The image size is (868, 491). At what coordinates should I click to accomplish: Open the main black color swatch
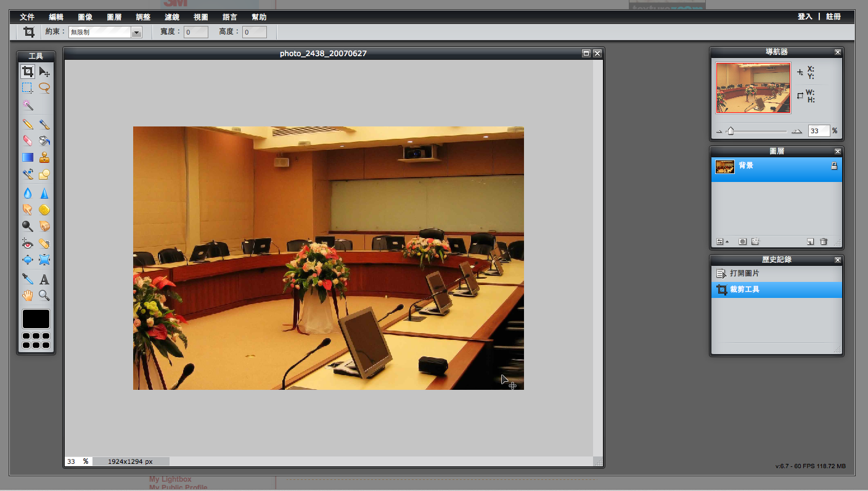(36, 319)
